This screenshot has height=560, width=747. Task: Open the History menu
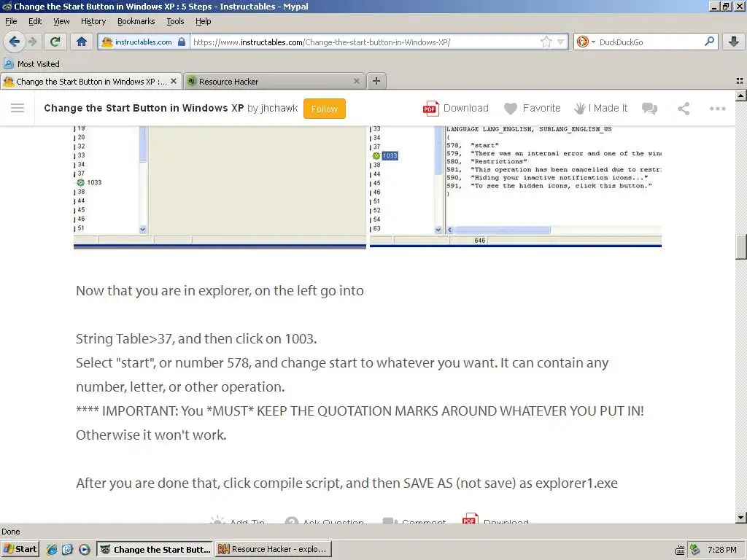(93, 21)
